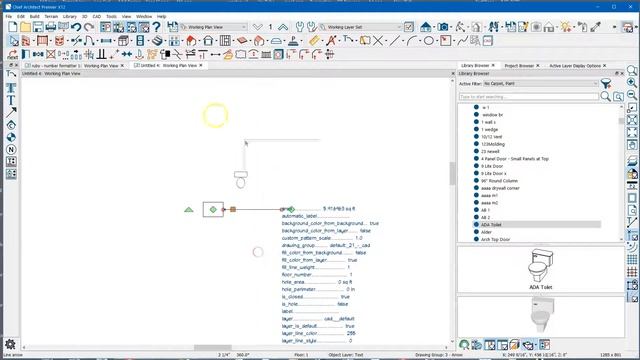The image size is (640, 360).
Task: Select 96" Round Column library item
Action: tap(499, 181)
